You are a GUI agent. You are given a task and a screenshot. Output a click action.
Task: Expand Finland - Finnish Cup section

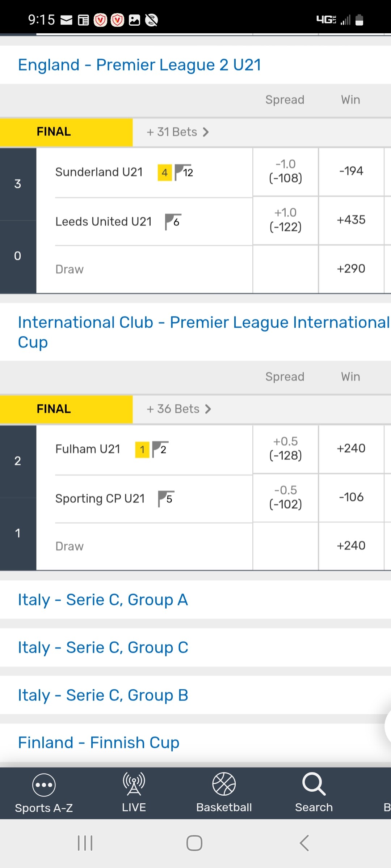[x=99, y=743]
